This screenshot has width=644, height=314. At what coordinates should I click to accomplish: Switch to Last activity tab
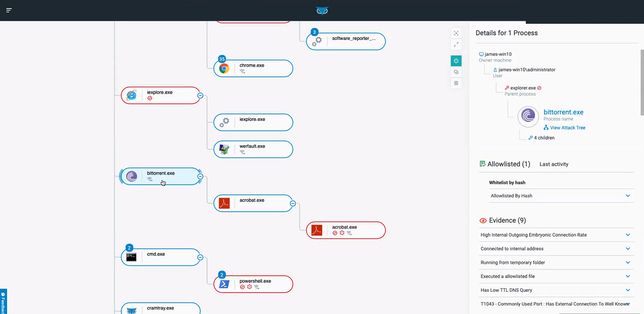click(x=554, y=164)
